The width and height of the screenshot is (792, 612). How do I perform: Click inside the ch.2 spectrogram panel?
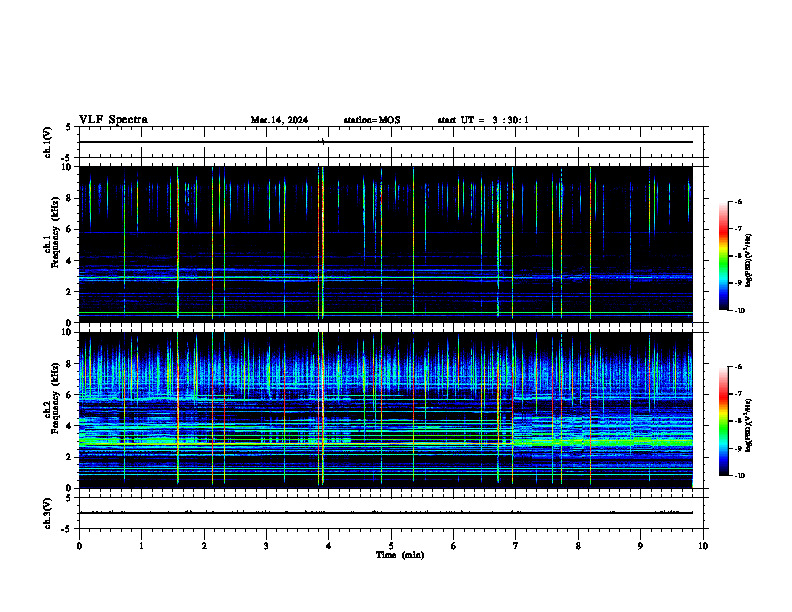click(x=386, y=410)
